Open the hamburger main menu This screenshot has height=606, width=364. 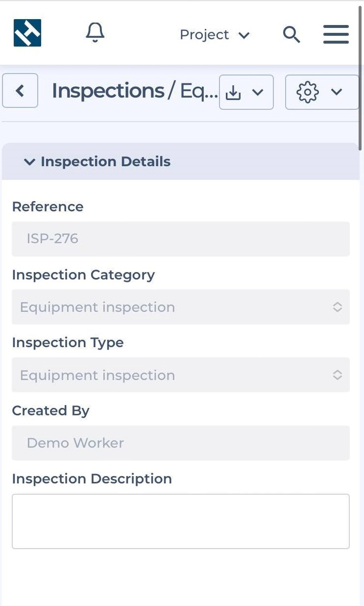point(336,34)
